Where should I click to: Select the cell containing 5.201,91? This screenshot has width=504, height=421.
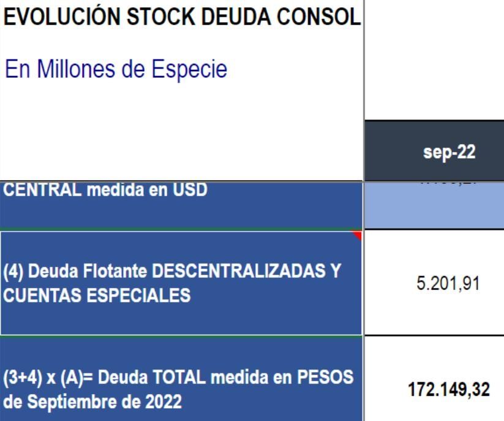(434, 284)
